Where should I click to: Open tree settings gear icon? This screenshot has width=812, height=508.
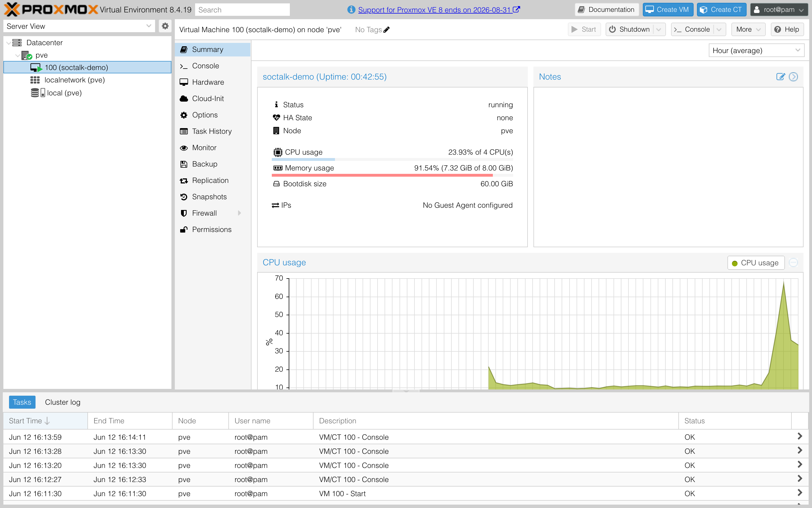pyautogui.click(x=165, y=26)
